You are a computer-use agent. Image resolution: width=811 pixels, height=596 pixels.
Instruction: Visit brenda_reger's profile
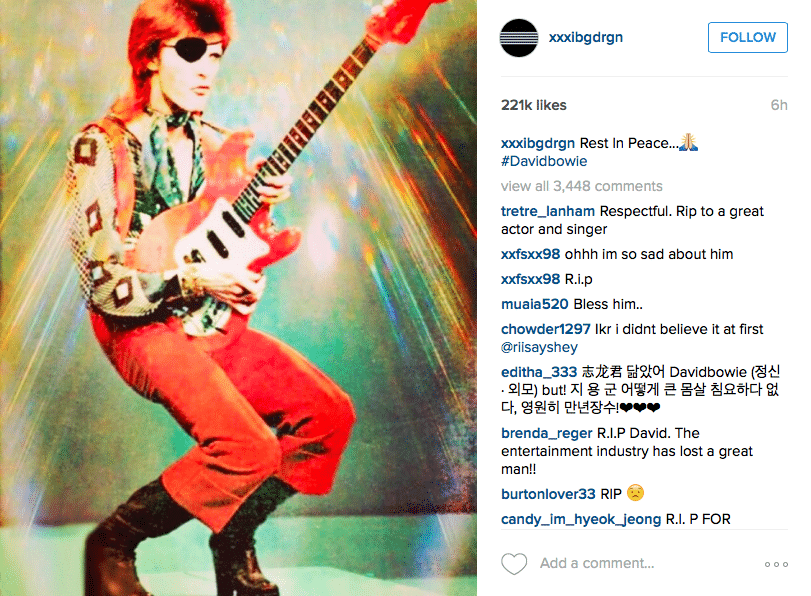pos(546,433)
